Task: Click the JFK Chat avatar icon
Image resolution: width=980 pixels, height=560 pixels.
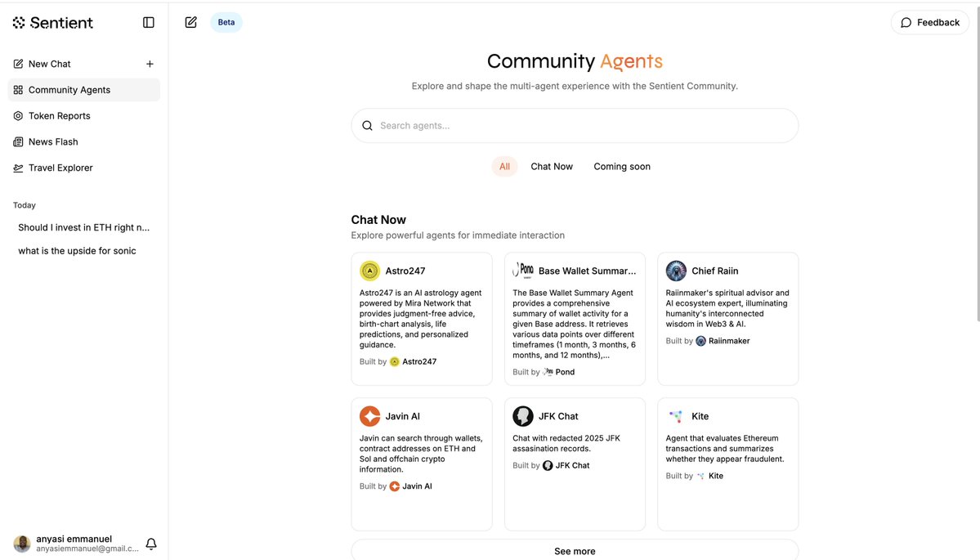Action: [x=523, y=416]
